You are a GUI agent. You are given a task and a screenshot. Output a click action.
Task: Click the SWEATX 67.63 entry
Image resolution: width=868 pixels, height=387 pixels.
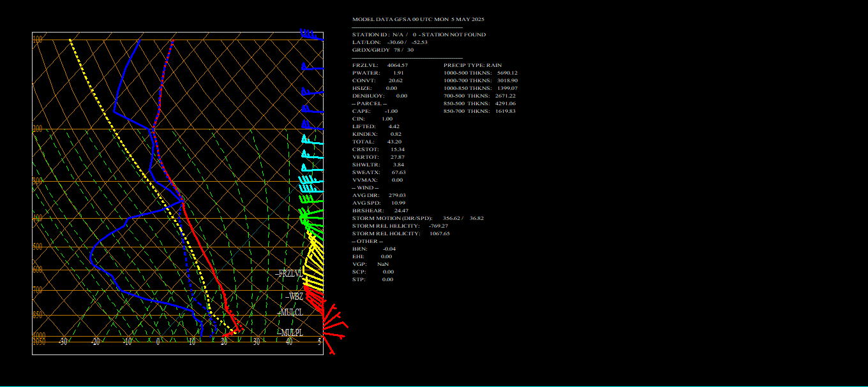(x=379, y=172)
